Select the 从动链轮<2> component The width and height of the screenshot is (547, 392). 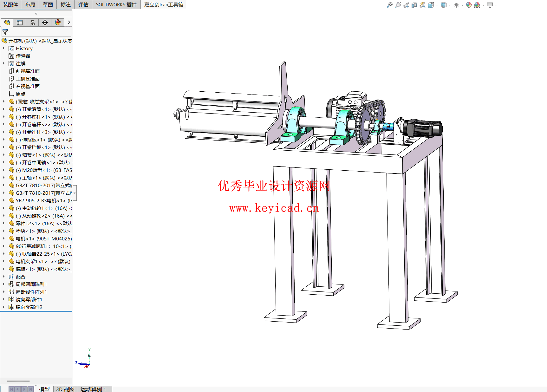coord(41,216)
